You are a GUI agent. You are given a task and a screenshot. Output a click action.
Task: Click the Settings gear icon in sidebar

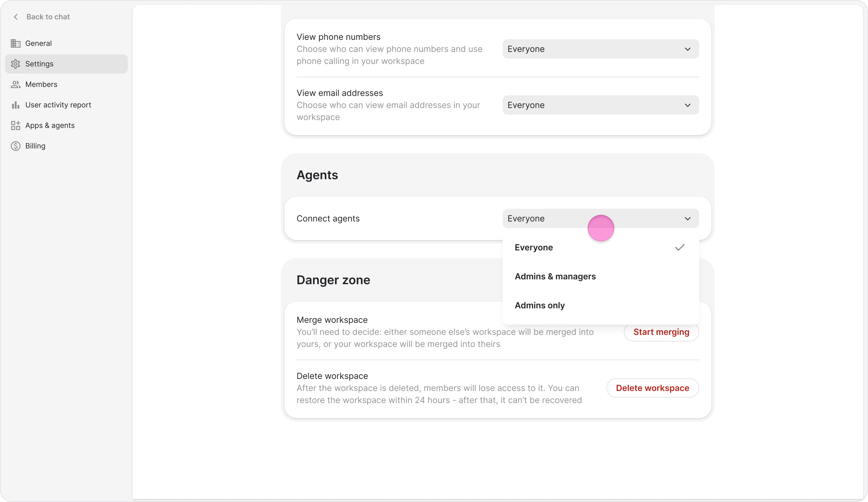point(15,64)
